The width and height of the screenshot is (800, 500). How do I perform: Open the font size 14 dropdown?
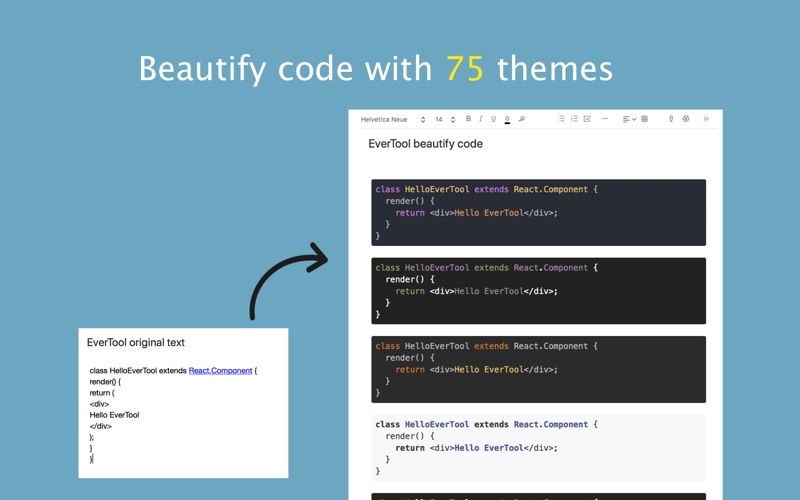[445, 119]
